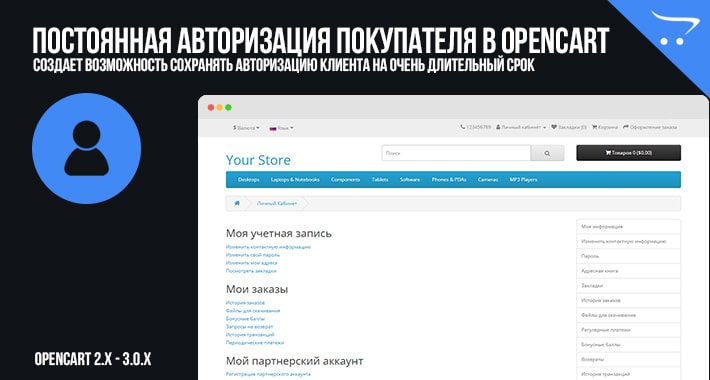
Task: Open the Личный кабинет top dropdown
Action: pos(521,127)
